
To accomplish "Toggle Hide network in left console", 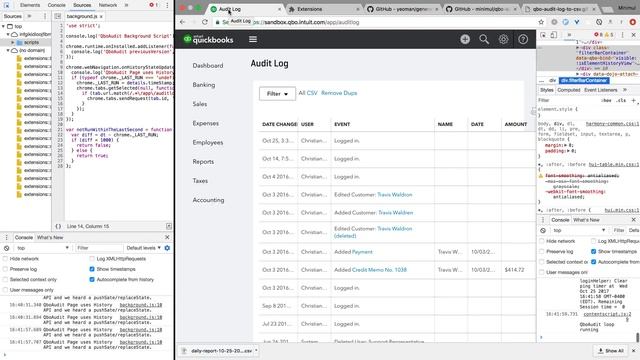I will coord(5,259).
